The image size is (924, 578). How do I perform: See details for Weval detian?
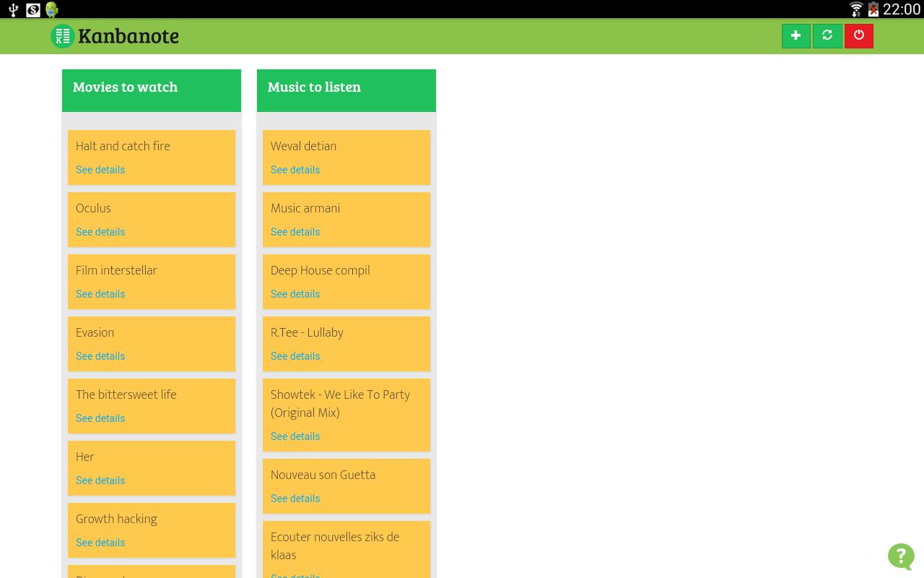[x=295, y=170]
